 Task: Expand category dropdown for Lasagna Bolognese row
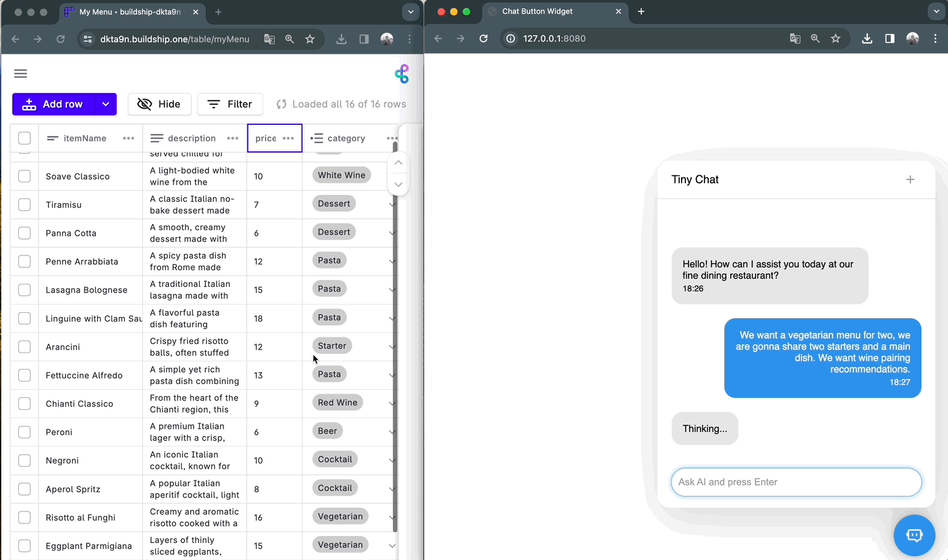tap(392, 289)
